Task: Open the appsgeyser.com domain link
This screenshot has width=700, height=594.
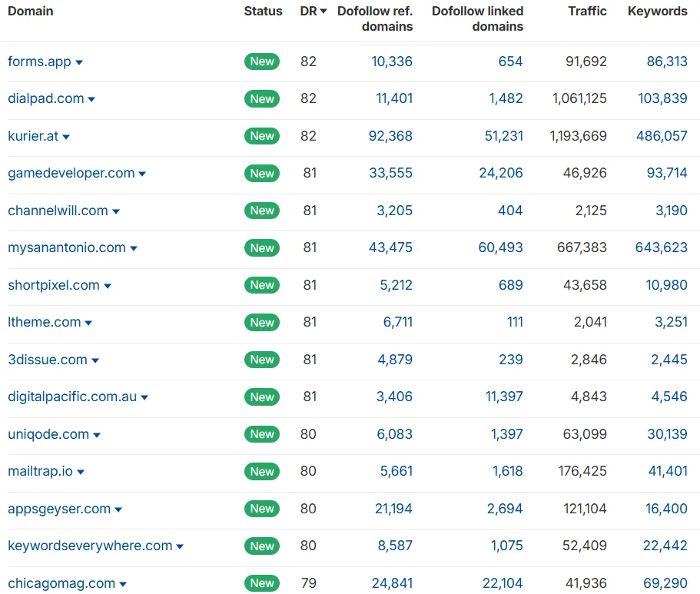Action: pos(59,509)
